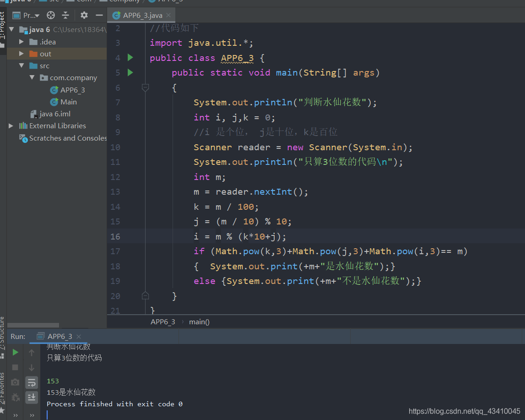
Task: Collapse the java 6 root node
Action: tap(11, 29)
